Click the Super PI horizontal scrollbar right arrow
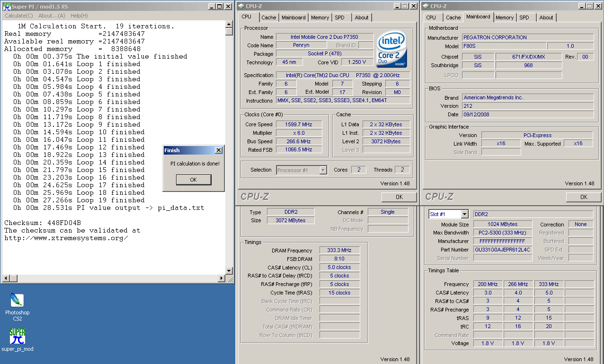 [x=222, y=278]
